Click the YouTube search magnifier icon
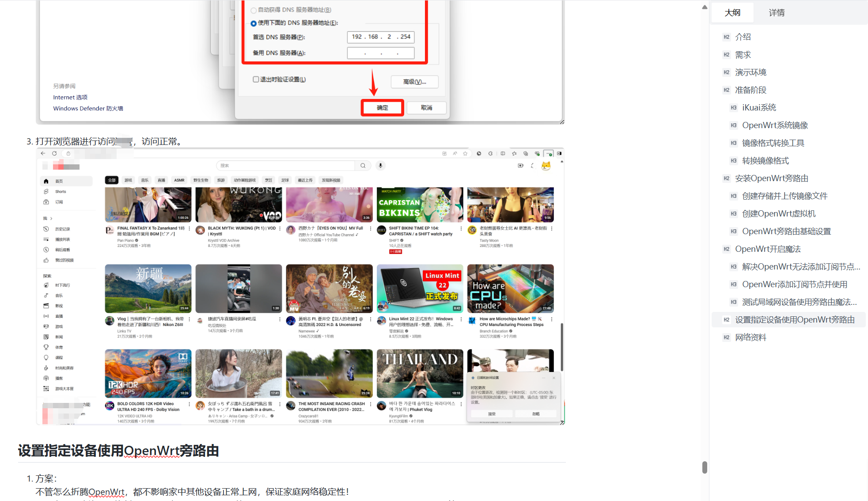Viewport: 868px width, 501px height. (x=363, y=166)
